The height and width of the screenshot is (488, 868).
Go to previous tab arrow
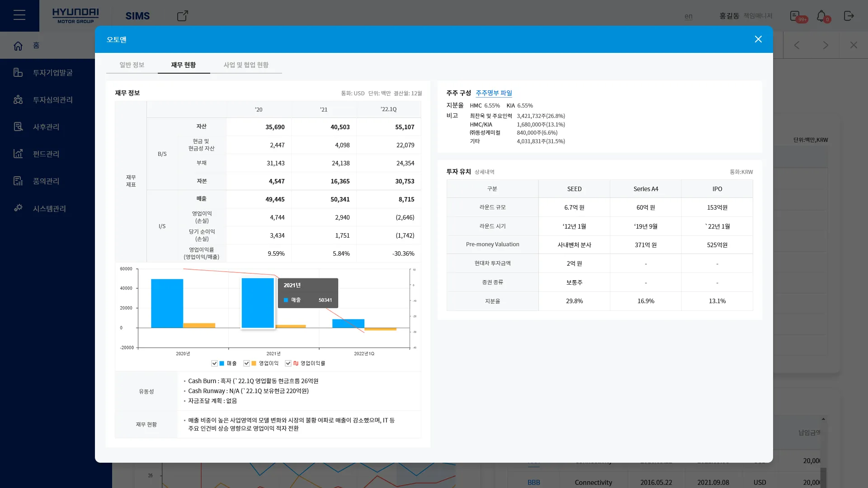click(797, 45)
